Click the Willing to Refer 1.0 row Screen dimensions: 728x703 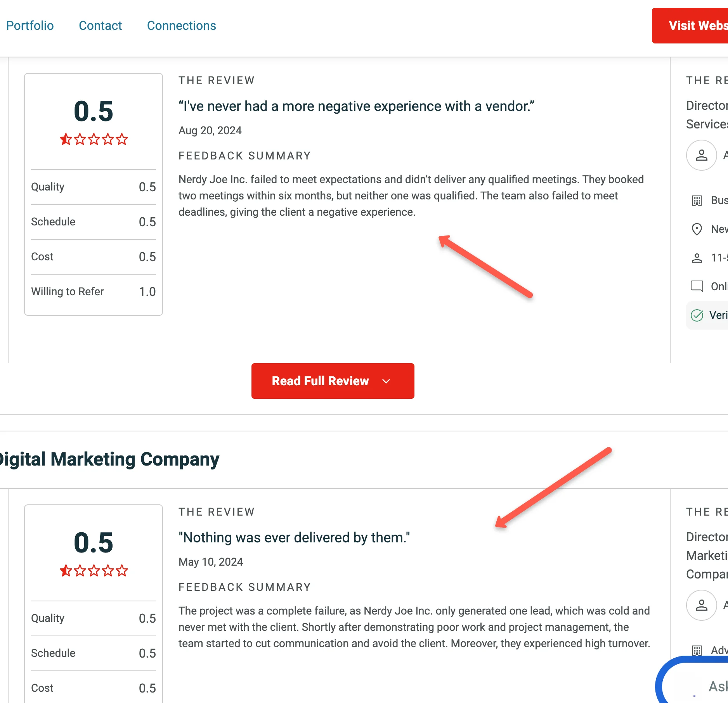click(94, 292)
